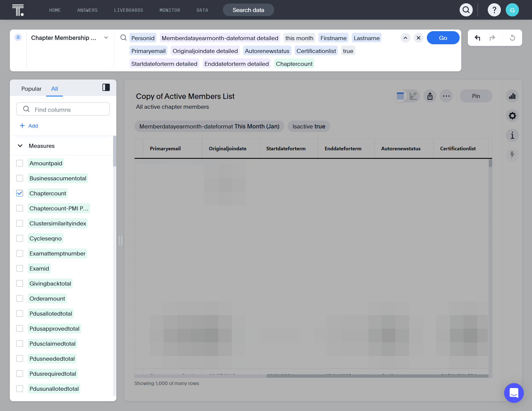Viewport: 532px width, 411px height.
Task: Click the table horizontal scrollbar
Action: (x=377, y=376)
